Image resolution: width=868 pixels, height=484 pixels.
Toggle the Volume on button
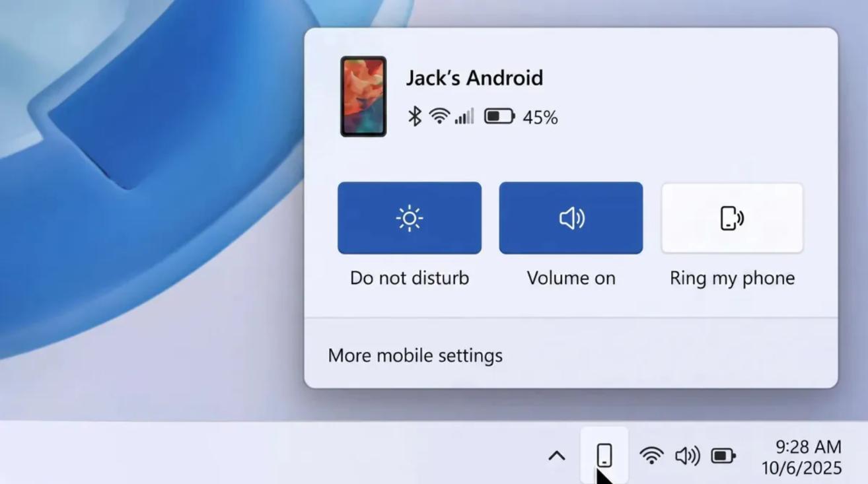571,218
